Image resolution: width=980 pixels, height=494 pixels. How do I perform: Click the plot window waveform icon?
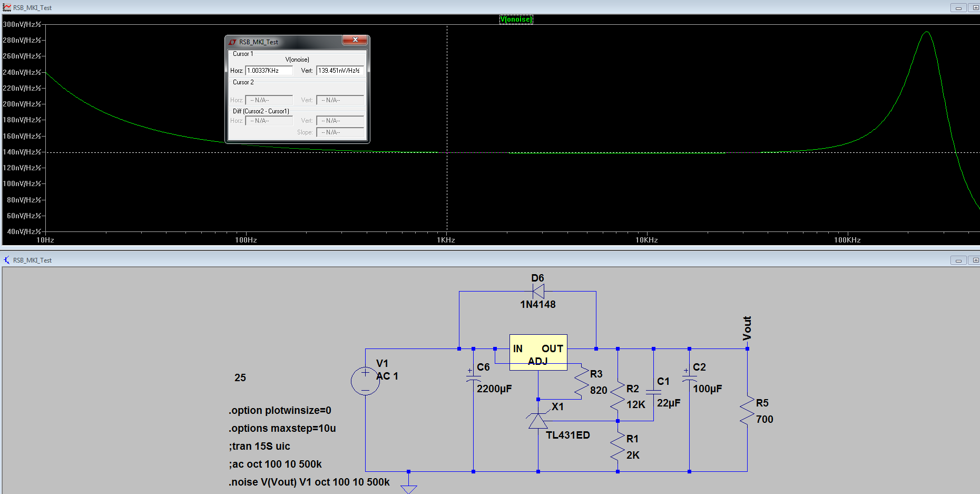(x=7, y=7)
